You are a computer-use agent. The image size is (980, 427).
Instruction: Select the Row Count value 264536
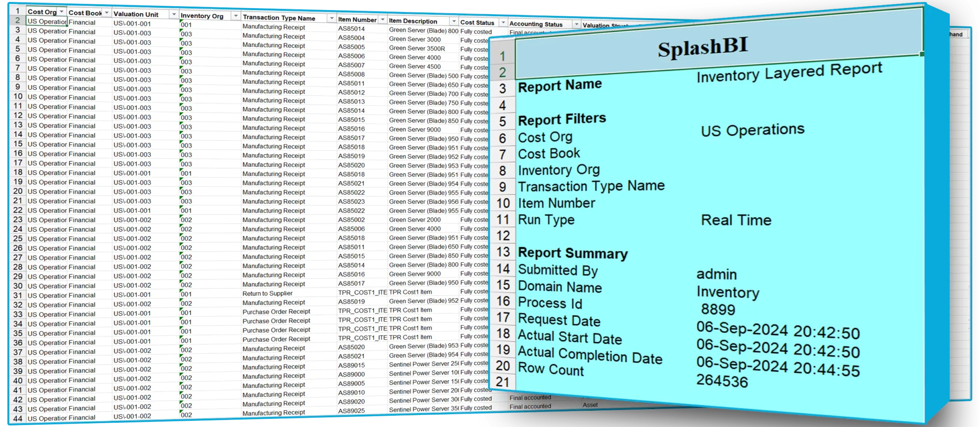click(x=722, y=381)
